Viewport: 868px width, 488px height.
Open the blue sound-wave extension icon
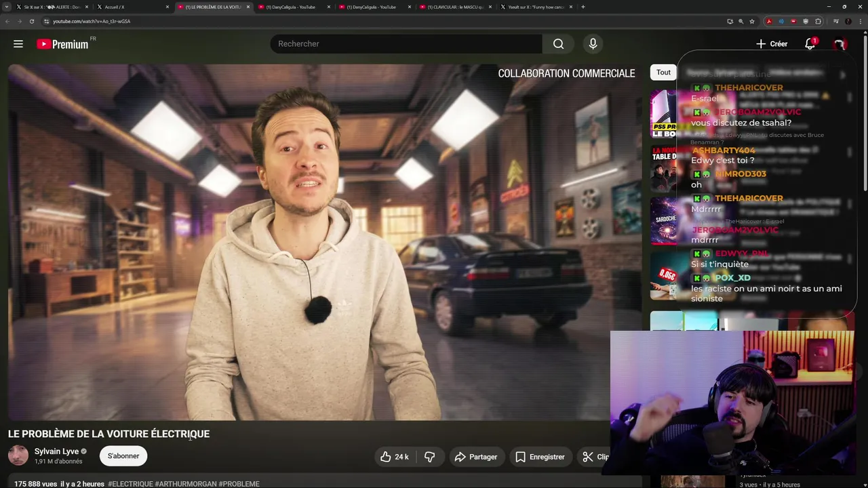click(x=781, y=21)
